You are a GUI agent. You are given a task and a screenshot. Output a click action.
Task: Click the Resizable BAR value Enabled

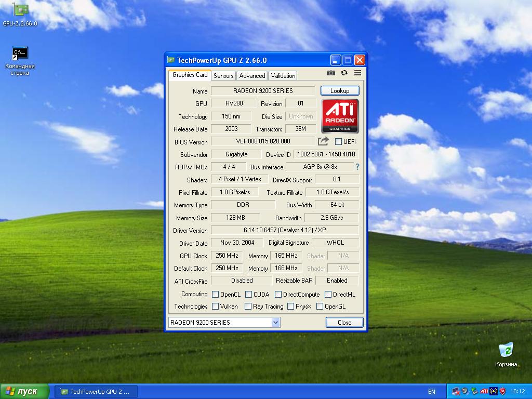pos(337,281)
